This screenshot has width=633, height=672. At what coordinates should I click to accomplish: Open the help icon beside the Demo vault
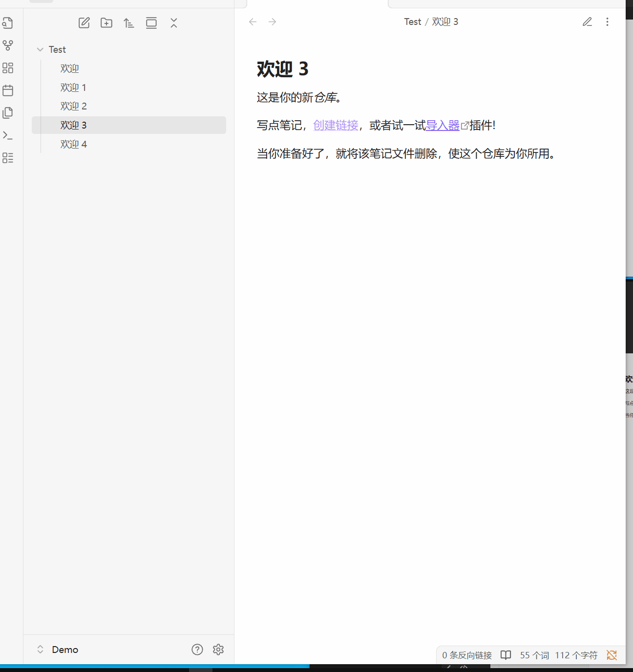[x=197, y=650]
